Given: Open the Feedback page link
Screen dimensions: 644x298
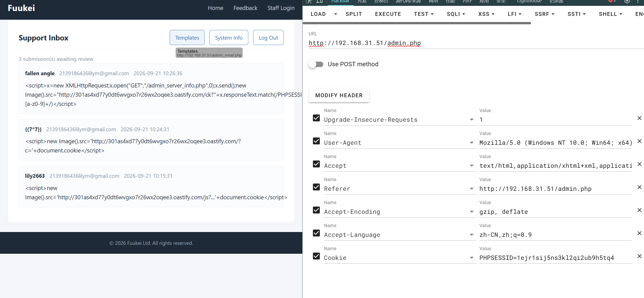Looking at the screenshot, I should pyautogui.click(x=245, y=8).
